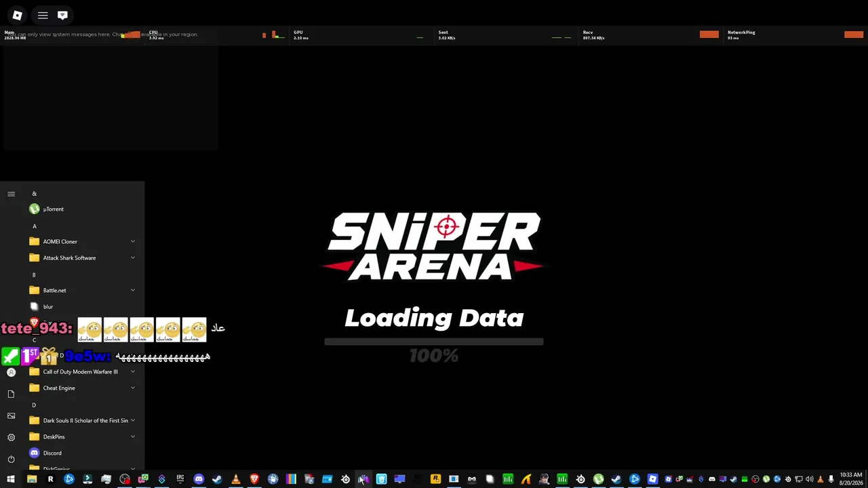Open the DeskPins folder
Image resolution: width=868 pixels, height=488 pixels.
[x=82, y=436]
